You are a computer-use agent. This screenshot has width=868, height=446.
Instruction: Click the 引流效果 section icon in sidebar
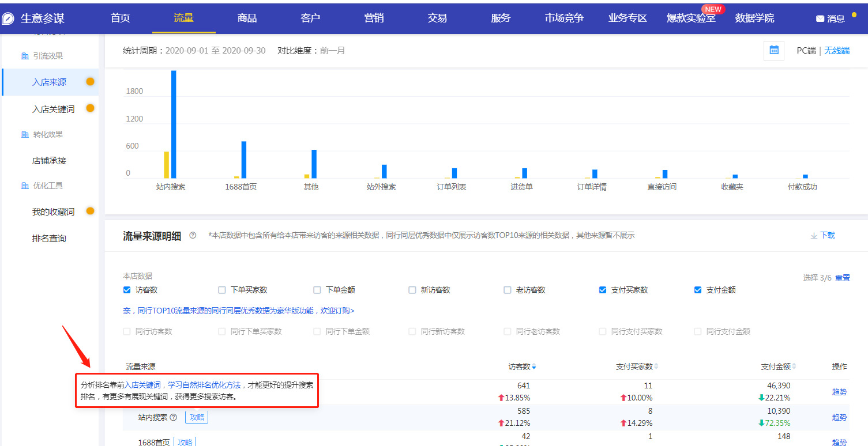[24, 56]
